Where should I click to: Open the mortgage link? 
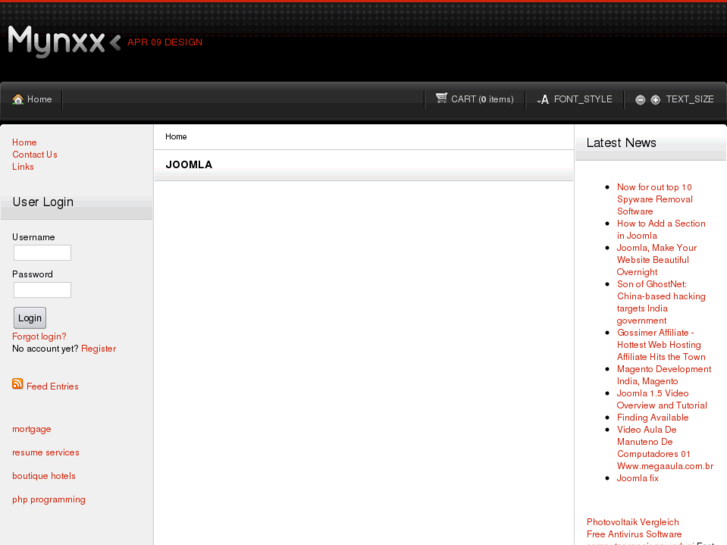pyautogui.click(x=32, y=429)
